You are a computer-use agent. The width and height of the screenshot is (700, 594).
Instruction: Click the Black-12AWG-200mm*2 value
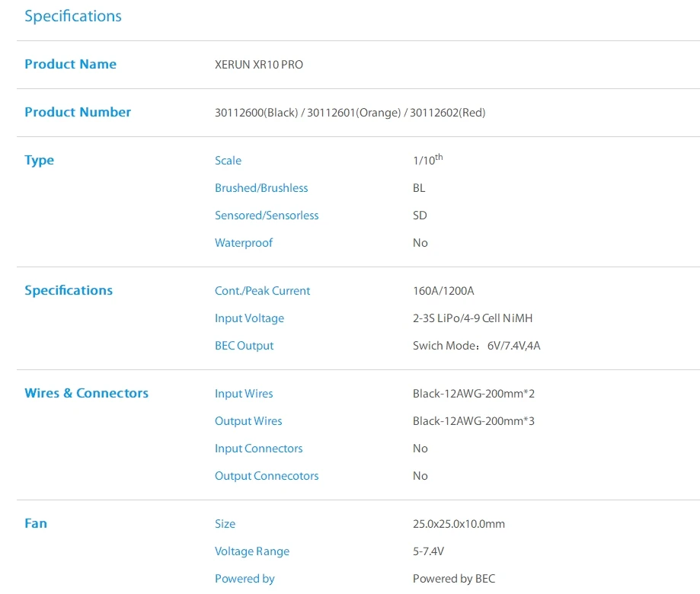[x=474, y=394]
